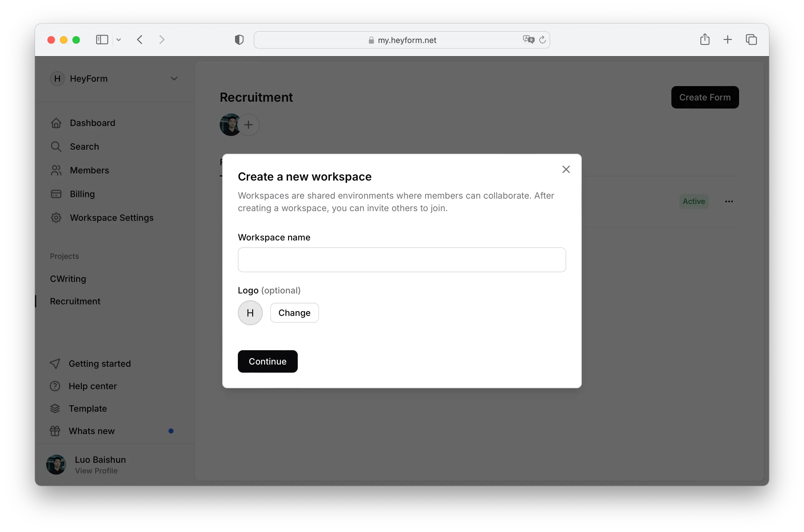Click the Active status badge toggle
Image resolution: width=804 pixels, height=532 pixels.
pyautogui.click(x=694, y=201)
